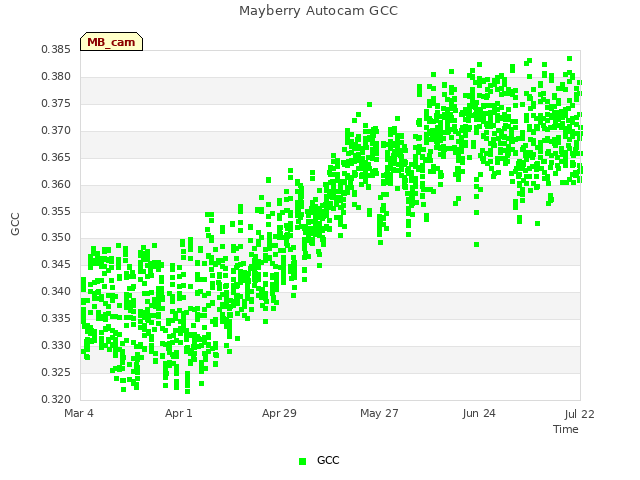Click the 0.325 y-axis value
640x480 pixels.
(56, 372)
